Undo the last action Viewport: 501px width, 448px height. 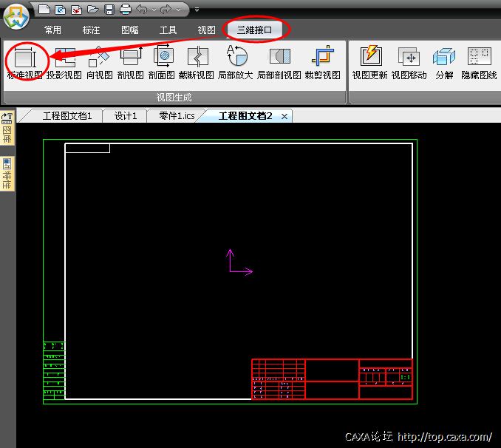click(142, 10)
